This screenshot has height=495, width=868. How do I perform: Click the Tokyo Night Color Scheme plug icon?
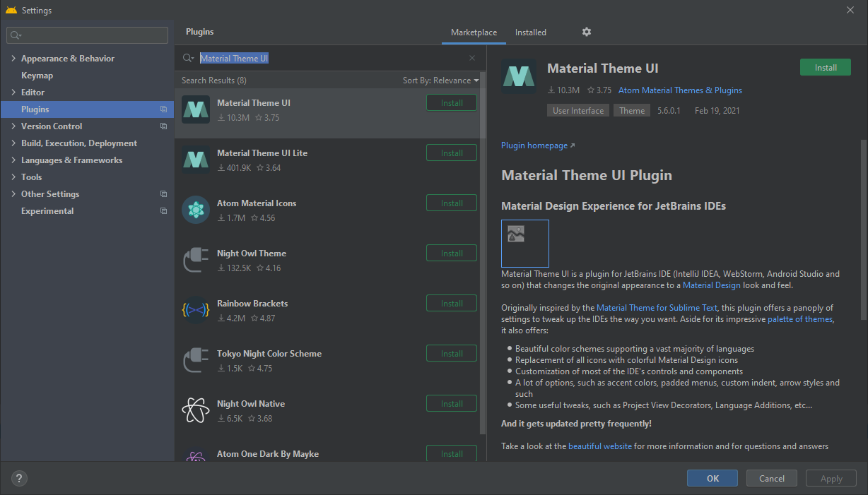tap(196, 360)
